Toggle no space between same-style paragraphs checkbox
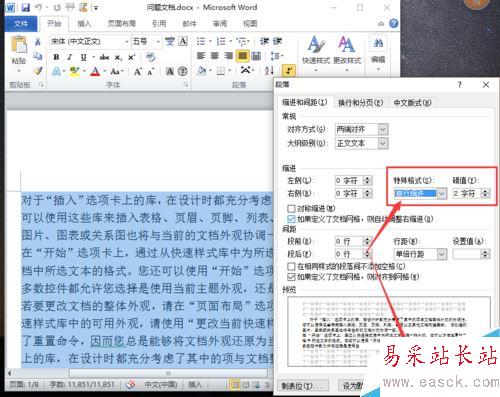 click(x=291, y=266)
